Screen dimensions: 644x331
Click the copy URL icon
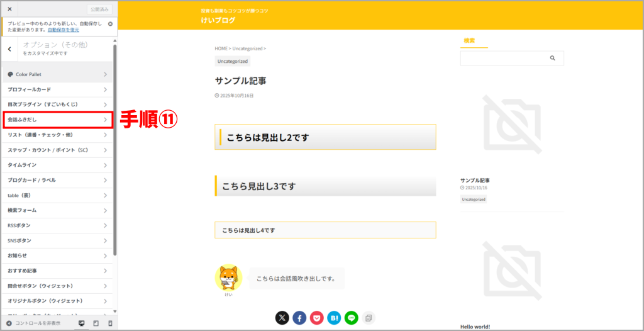tap(369, 318)
